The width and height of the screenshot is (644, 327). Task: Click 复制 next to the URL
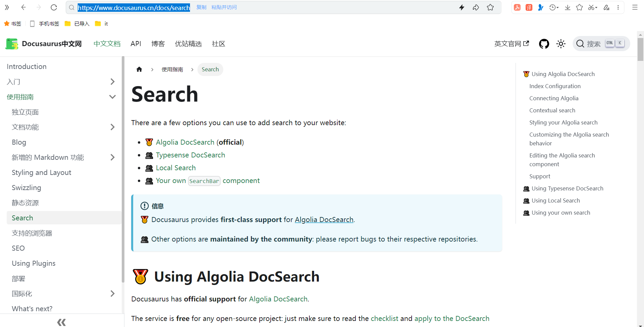pyautogui.click(x=201, y=7)
